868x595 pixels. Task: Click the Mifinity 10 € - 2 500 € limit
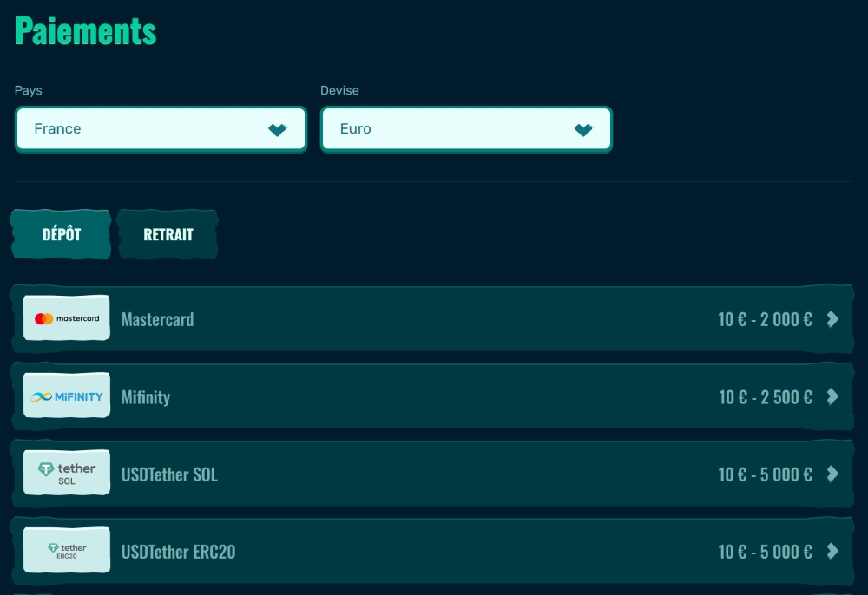click(765, 397)
